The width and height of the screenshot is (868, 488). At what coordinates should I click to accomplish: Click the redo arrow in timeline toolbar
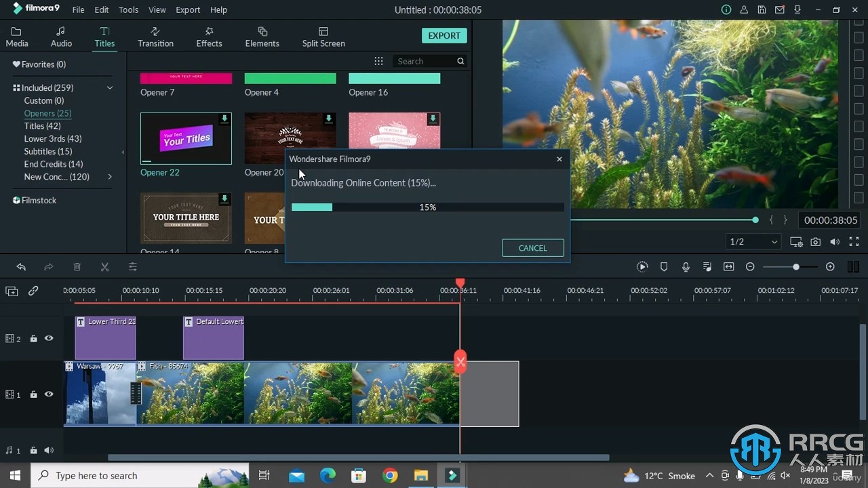tap(49, 267)
